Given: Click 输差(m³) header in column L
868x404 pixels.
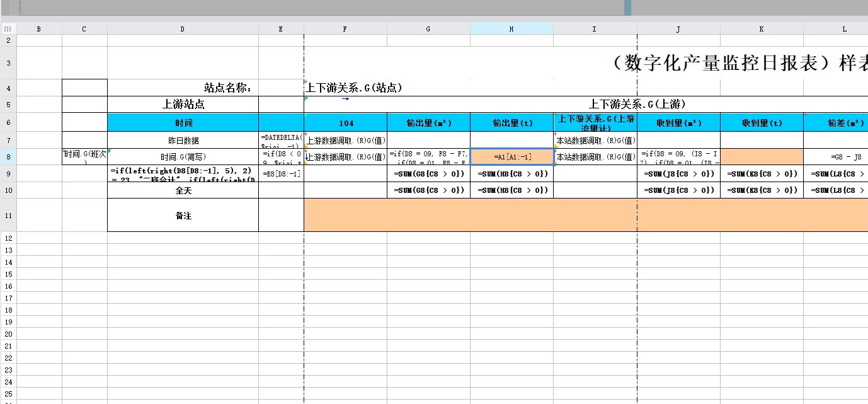Looking at the screenshot, I should [x=836, y=122].
